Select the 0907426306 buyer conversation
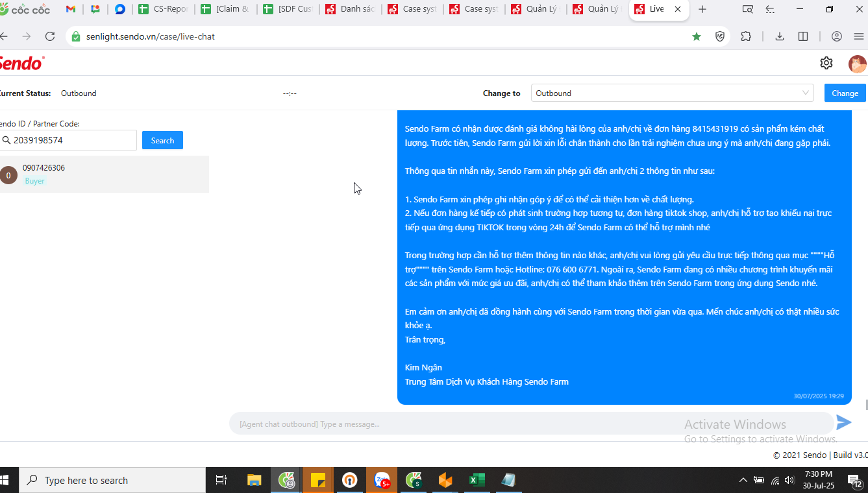The width and height of the screenshot is (868, 493). [x=104, y=174]
